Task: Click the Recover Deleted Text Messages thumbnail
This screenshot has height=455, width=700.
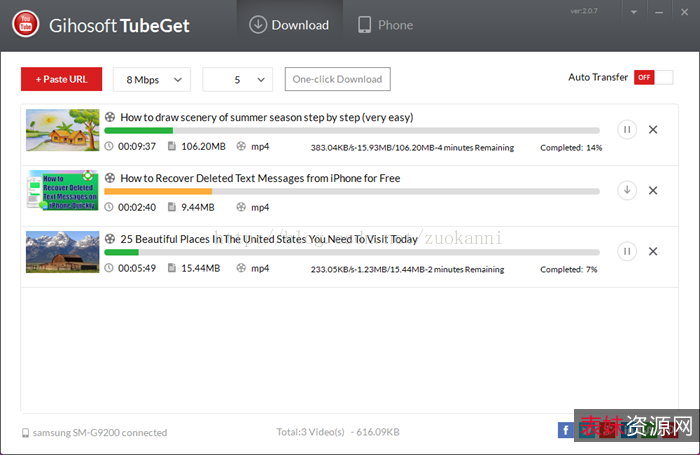Action: pyautogui.click(x=63, y=190)
